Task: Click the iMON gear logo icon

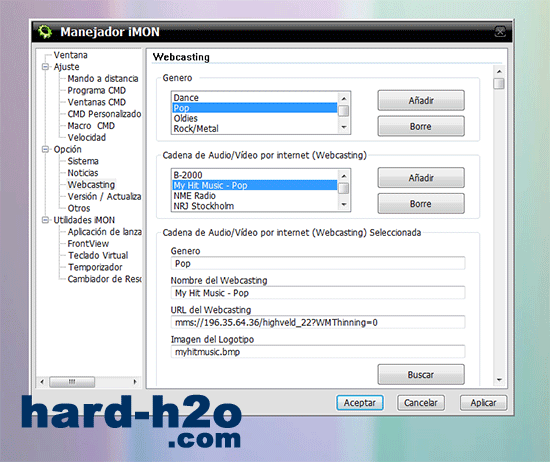Action: coord(45,32)
